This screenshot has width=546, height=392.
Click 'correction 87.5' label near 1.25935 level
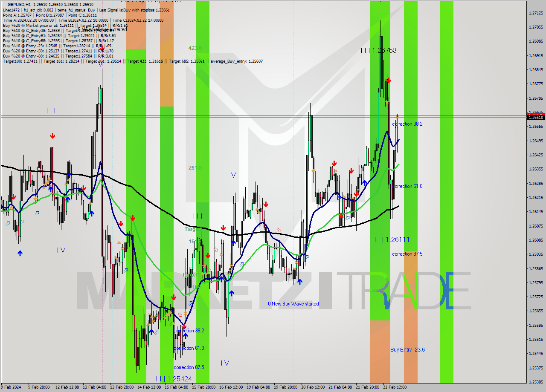(407, 254)
